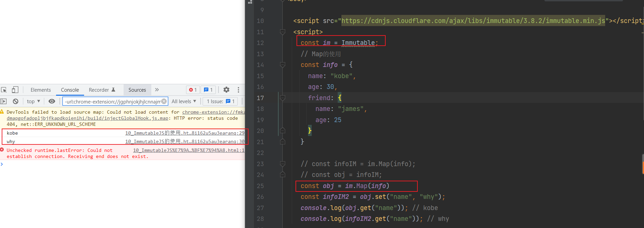Screen dimensions: 644x228
Task: Click the cdnjs immutable.min.js URL in editor
Action: 473,21
